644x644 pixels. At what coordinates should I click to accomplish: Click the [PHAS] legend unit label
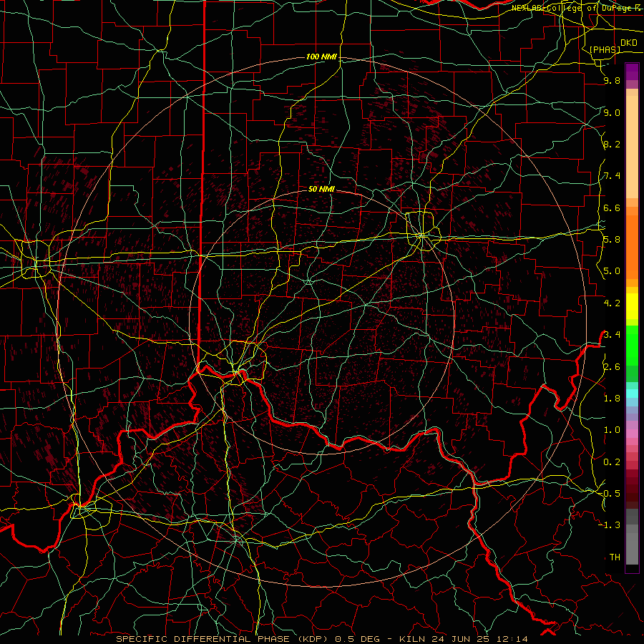click(605, 49)
